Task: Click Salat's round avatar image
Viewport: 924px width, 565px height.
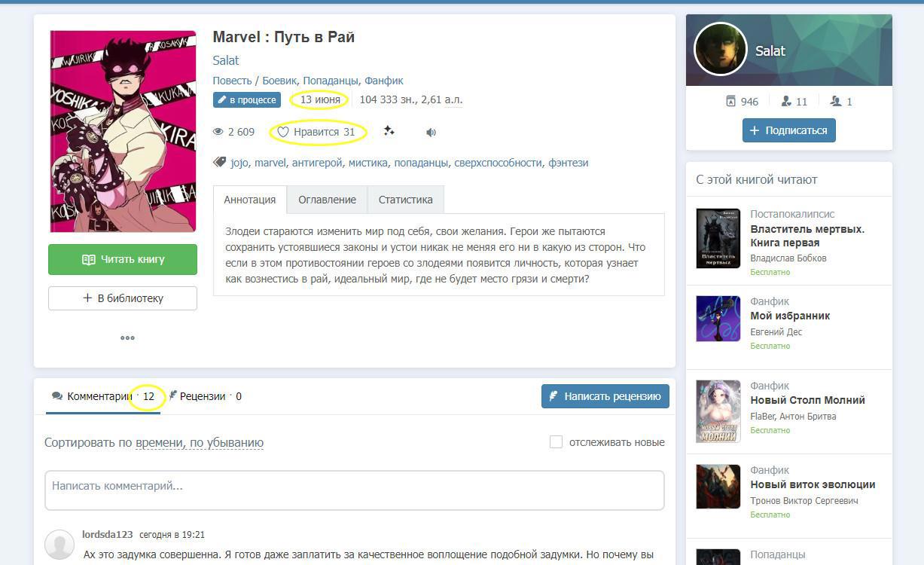Action: point(720,50)
